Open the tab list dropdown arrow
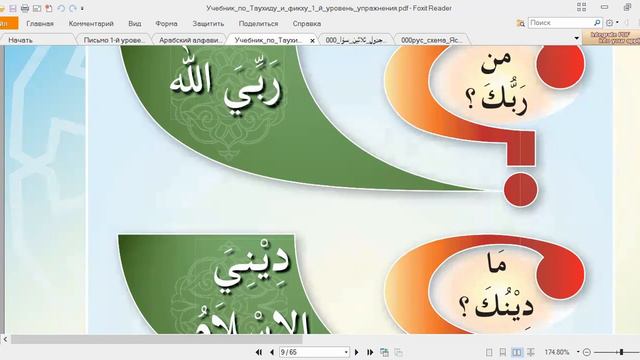Image resolution: width=640 pixels, height=360 pixels. [x=576, y=38]
